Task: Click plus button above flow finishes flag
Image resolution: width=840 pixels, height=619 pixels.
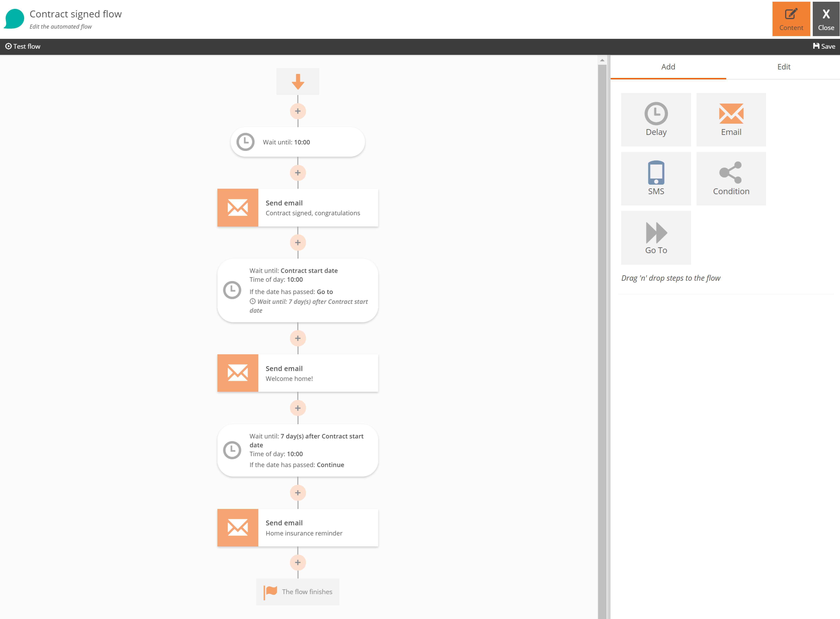Action: [x=298, y=562]
